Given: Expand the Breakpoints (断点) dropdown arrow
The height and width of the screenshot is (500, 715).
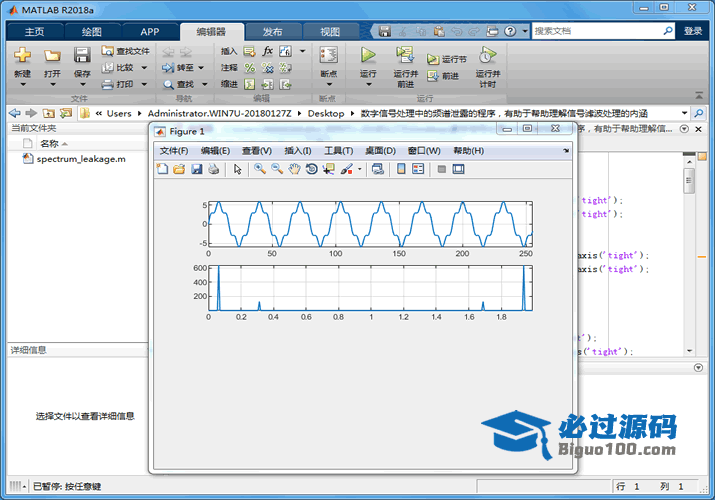Looking at the screenshot, I should (329, 84).
